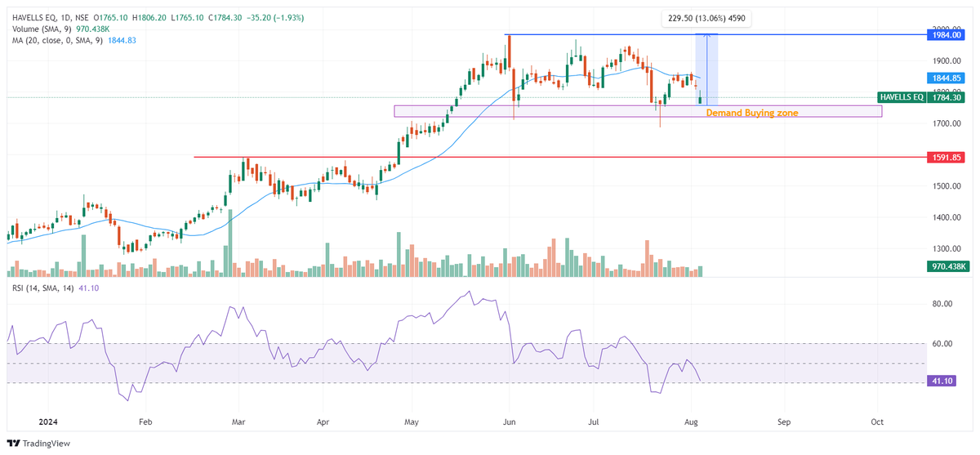Select the Demand Buying zone text label

[x=751, y=113]
